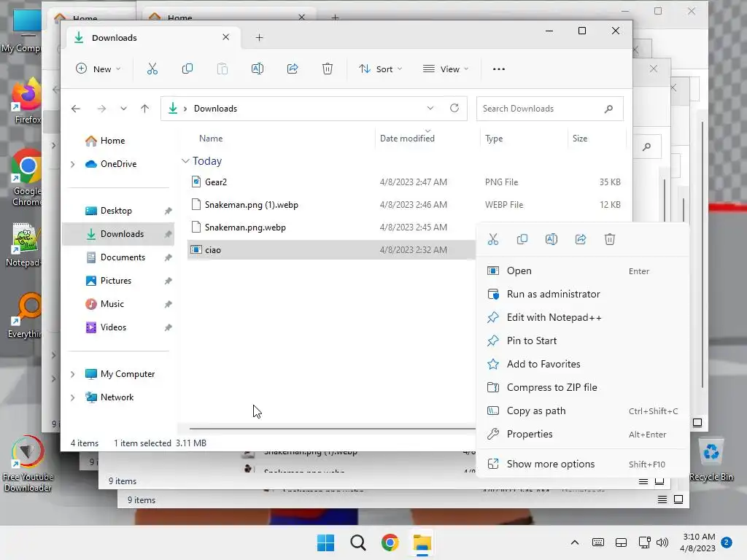747x560 pixels.
Task: Open the Google Chrome desktop shortcut
Action: click(x=27, y=177)
